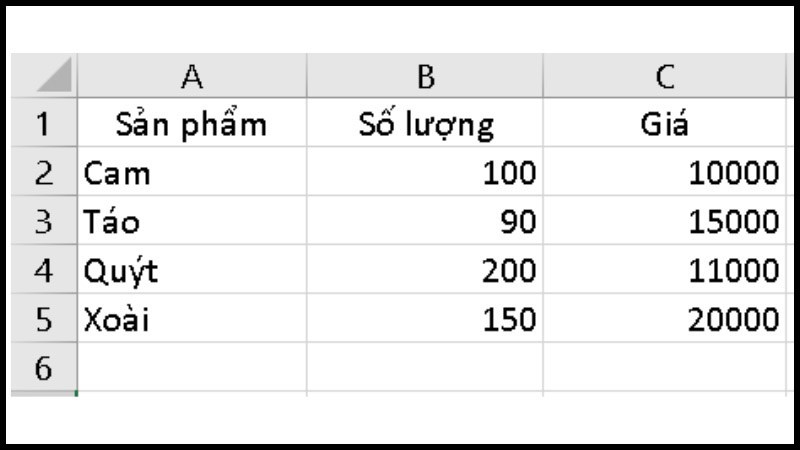
Task: Select the cell containing Xoài
Action: click(x=192, y=318)
